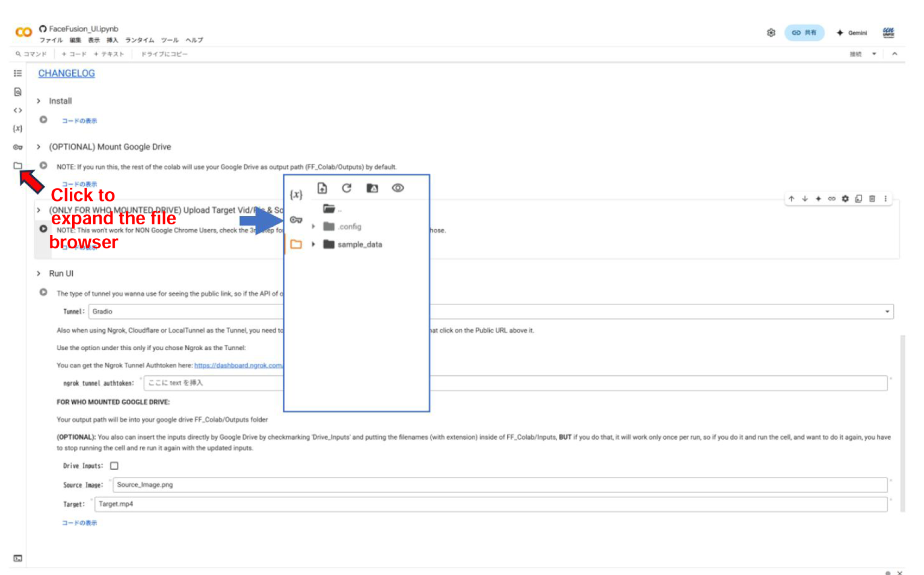924x575 pixels.
Task: Move cell up with the up arrow icon
Action: pos(792,198)
